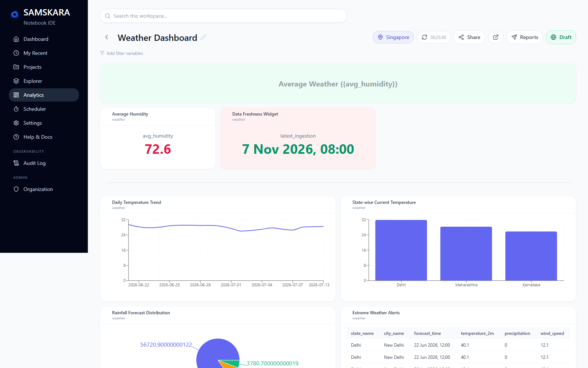Click the Data Freshness Widget title
The width and height of the screenshot is (588, 368).
pyautogui.click(x=255, y=114)
